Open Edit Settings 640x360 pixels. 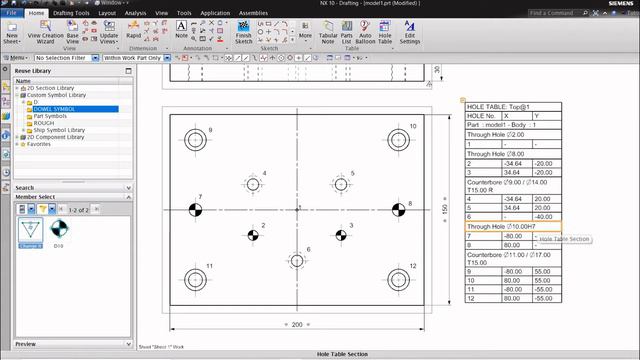409,32
